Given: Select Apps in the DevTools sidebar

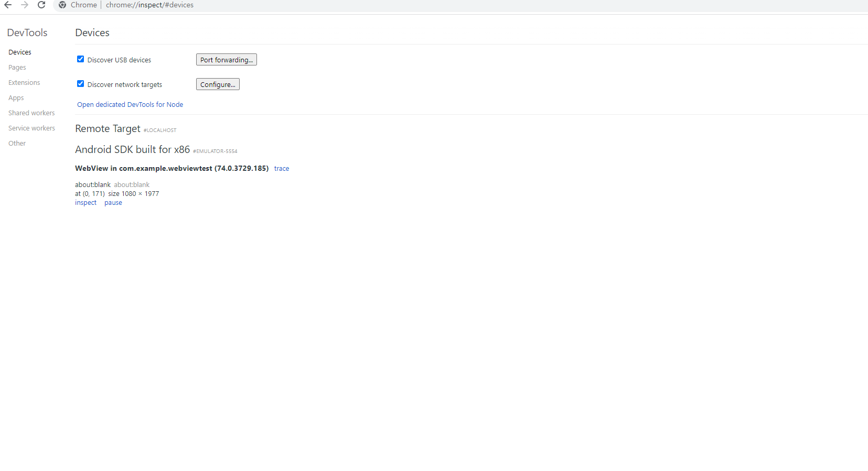Looking at the screenshot, I should tap(16, 98).
